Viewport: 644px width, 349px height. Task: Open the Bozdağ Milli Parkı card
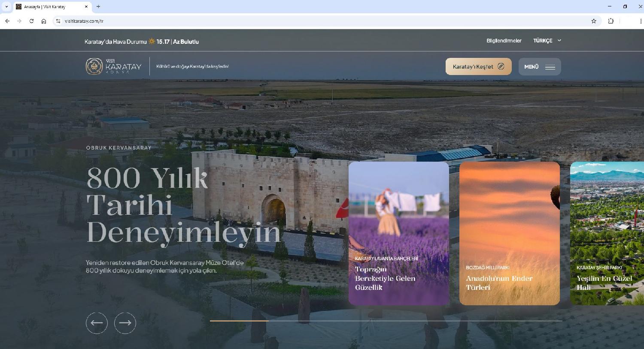[x=509, y=233]
